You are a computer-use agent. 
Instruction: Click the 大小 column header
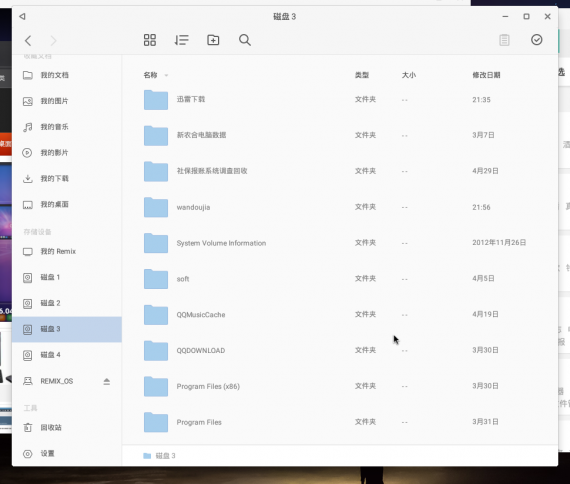click(x=409, y=75)
